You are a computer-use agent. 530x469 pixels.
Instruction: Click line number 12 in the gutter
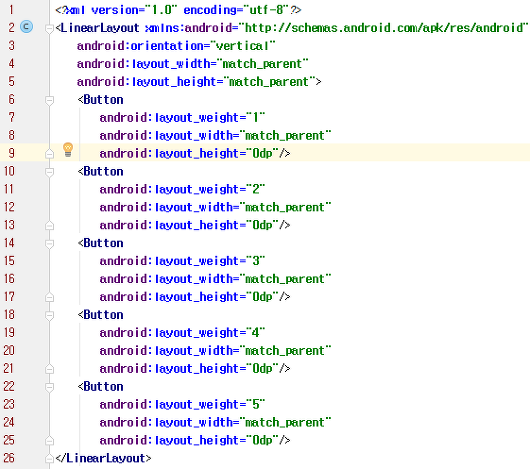(9, 207)
